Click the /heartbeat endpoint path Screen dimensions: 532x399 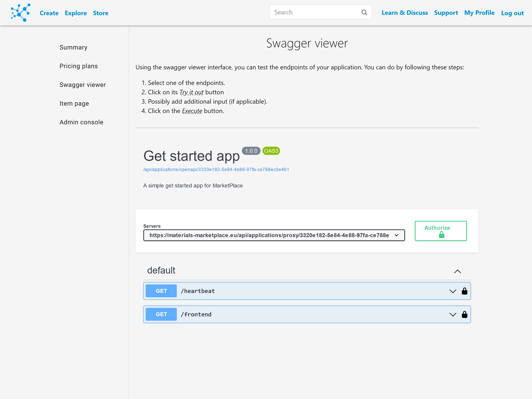click(x=198, y=291)
